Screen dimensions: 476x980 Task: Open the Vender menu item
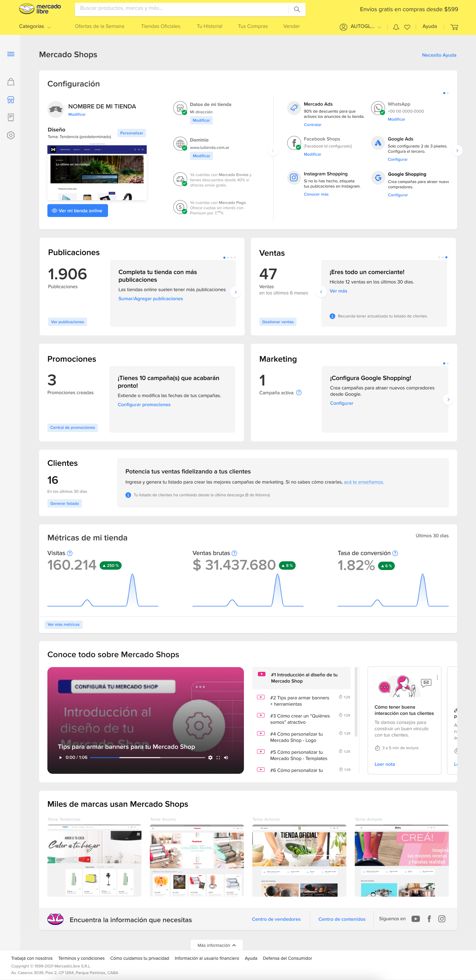click(x=292, y=26)
